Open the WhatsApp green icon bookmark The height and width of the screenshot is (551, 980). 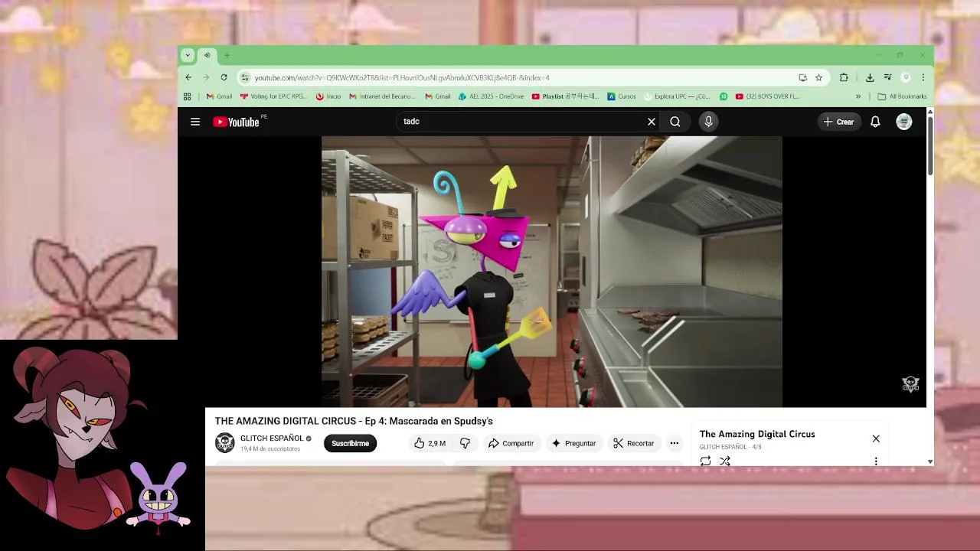pos(724,96)
